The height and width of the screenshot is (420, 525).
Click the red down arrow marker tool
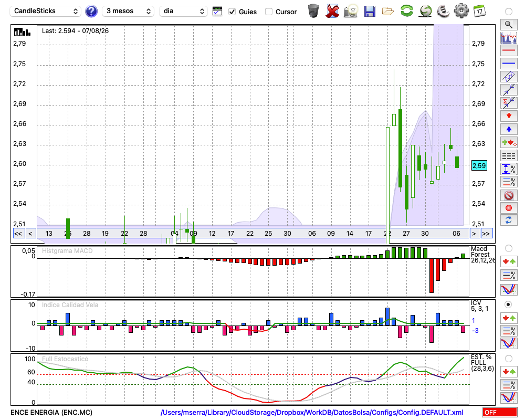tap(509, 116)
